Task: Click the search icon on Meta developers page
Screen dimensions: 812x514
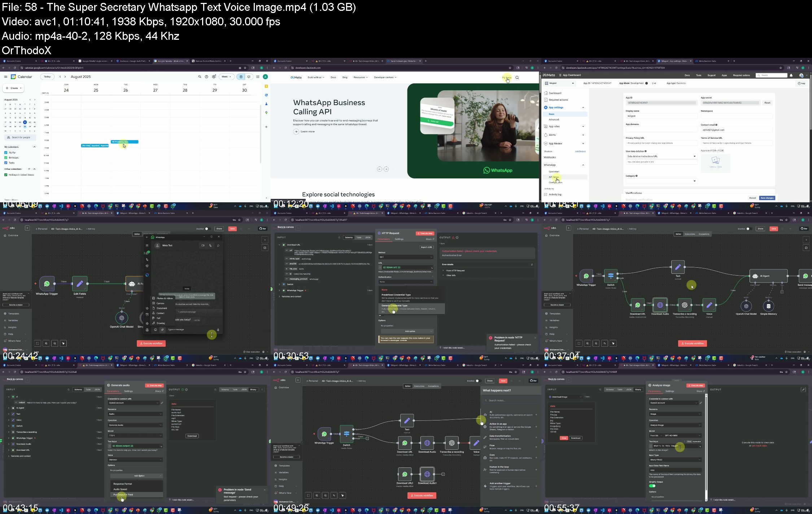Action: pos(517,77)
